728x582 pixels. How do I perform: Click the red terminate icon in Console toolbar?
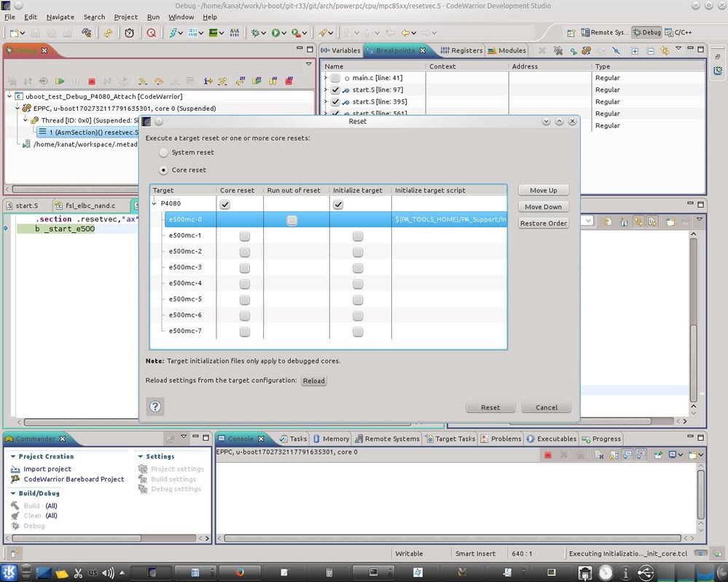[548, 455]
